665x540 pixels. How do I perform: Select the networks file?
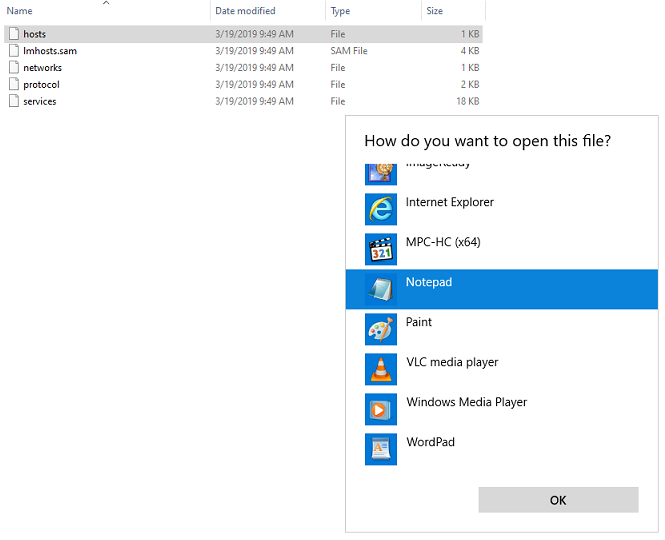(42, 68)
